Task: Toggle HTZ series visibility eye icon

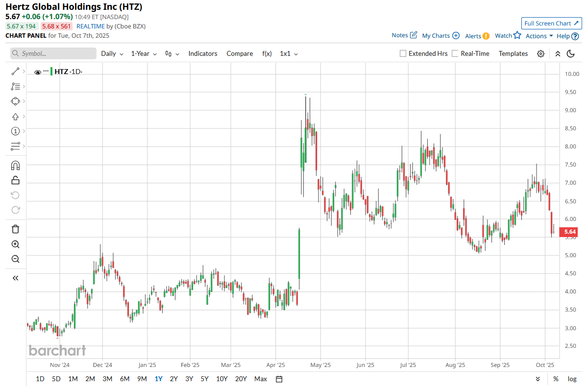Action: pyautogui.click(x=38, y=72)
